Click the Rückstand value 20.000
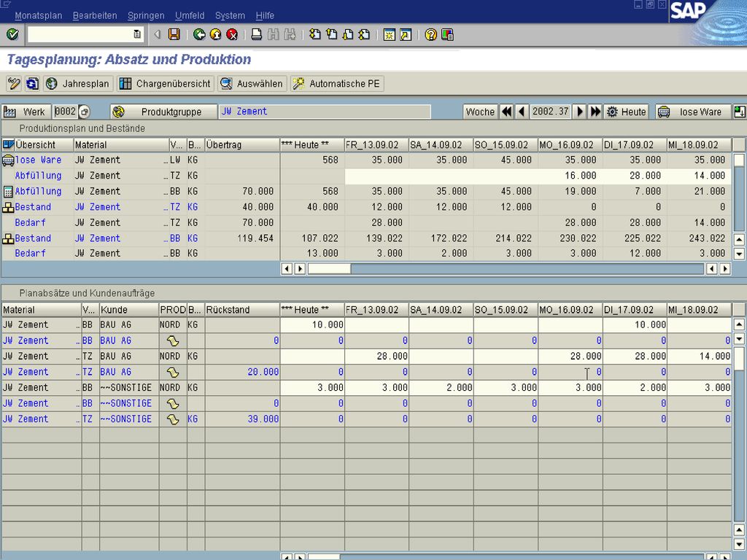 coord(263,372)
